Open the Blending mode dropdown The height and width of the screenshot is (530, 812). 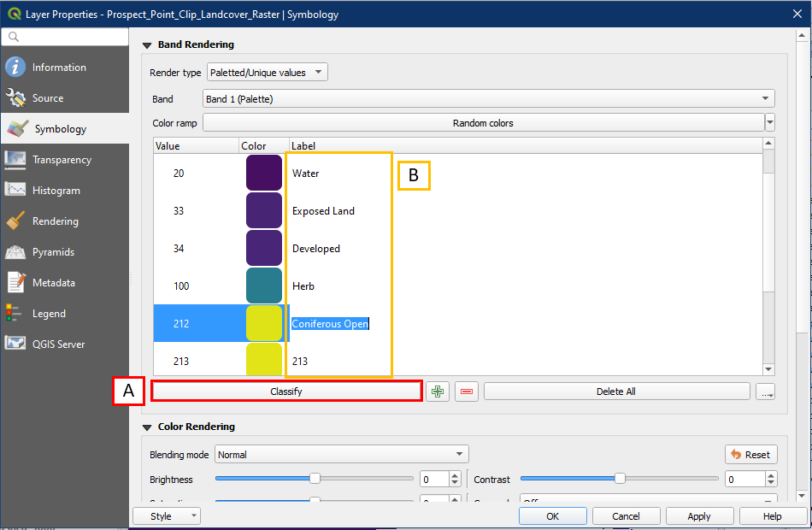point(341,454)
